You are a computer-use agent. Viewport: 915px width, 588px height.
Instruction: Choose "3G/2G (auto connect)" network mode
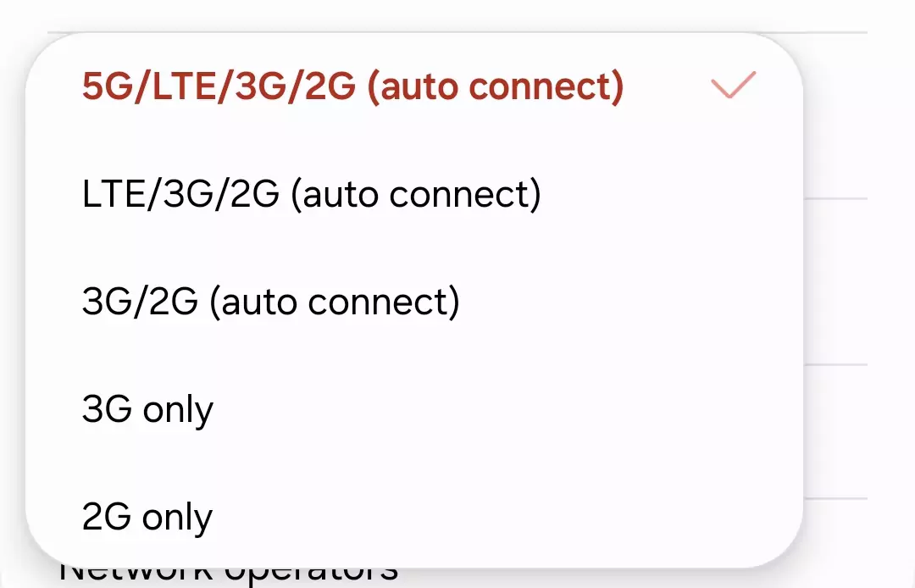tap(271, 301)
